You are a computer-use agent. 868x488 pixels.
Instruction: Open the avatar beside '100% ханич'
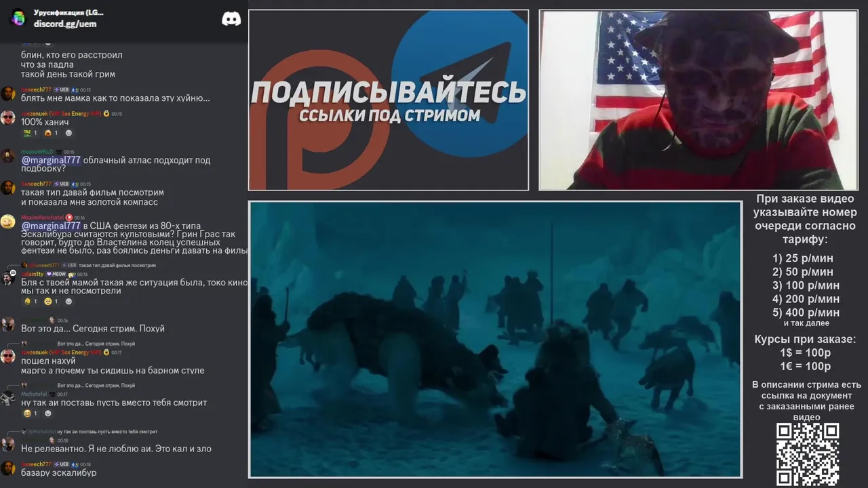coord(7,118)
